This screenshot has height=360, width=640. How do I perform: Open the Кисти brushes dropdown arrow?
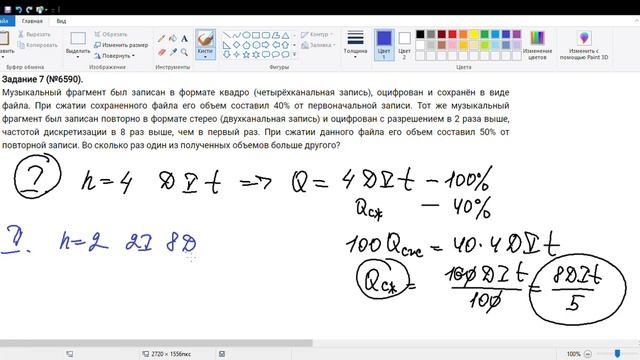pyautogui.click(x=205, y=57)
